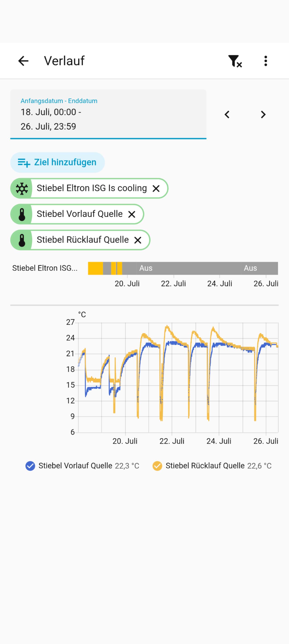
Task: Remove the Stiebel Rücklauf Quelle chip
Action: pos(138,240)
